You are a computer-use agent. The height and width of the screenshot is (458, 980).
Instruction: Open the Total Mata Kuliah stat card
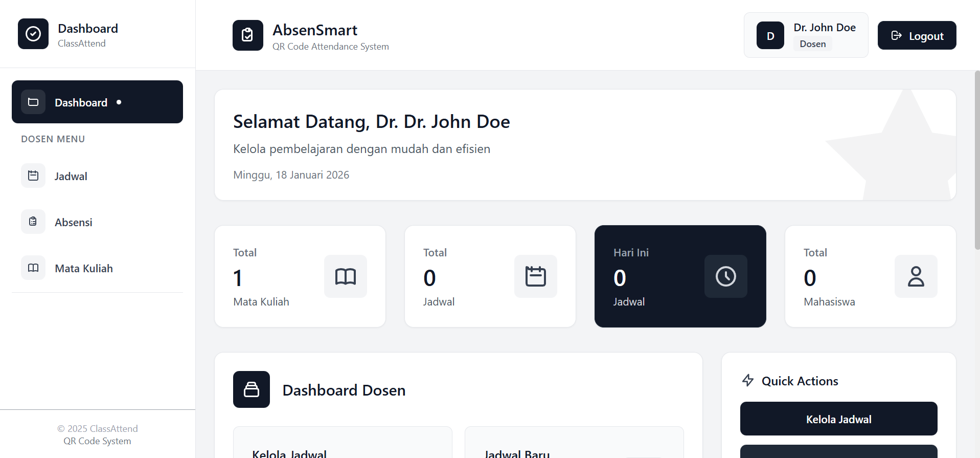click(300, 276)
